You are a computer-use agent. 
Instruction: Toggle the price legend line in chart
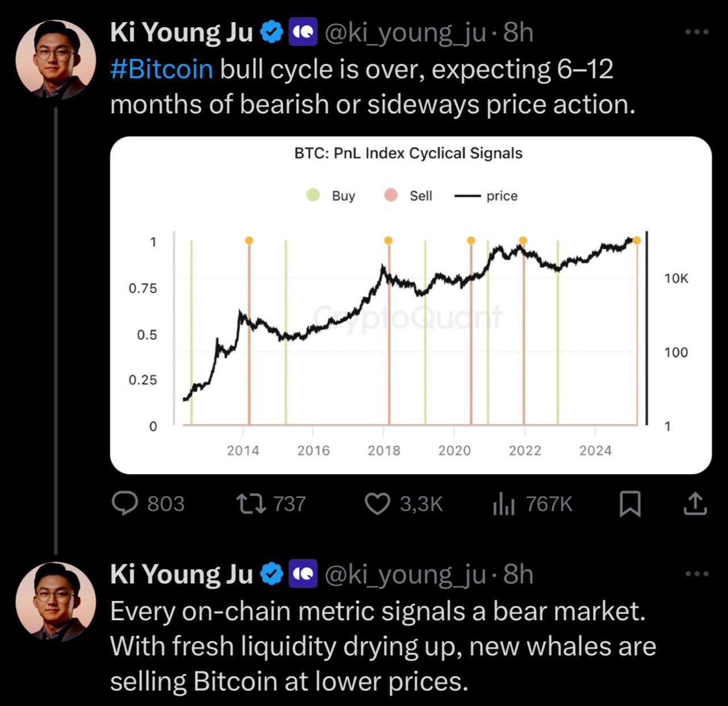486,196
